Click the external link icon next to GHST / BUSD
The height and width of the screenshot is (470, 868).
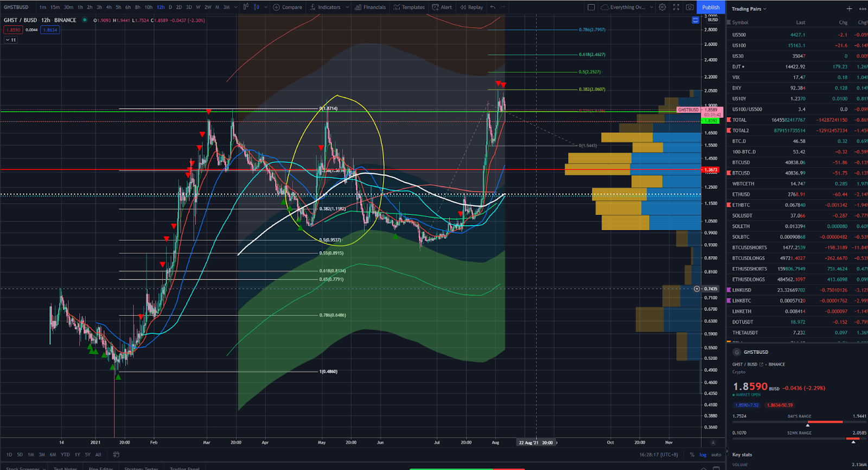[761, 364]
